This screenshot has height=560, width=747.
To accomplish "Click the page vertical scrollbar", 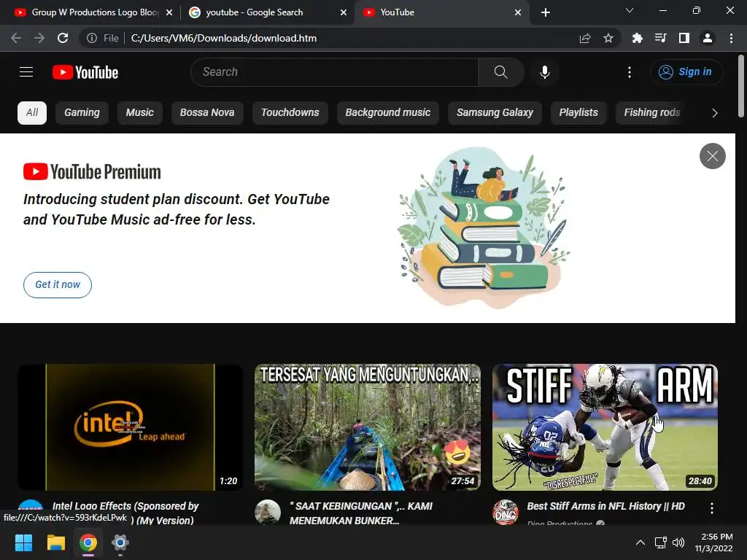I will click(741, 86).
